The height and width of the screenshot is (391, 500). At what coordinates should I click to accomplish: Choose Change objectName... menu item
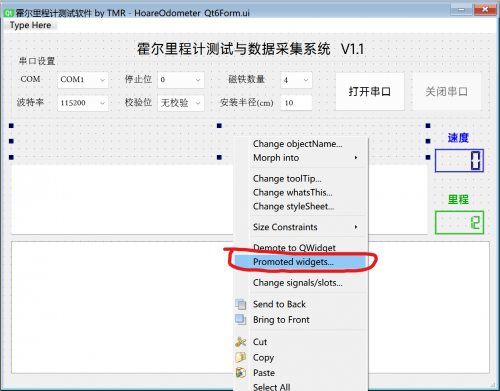pos(301,144)
